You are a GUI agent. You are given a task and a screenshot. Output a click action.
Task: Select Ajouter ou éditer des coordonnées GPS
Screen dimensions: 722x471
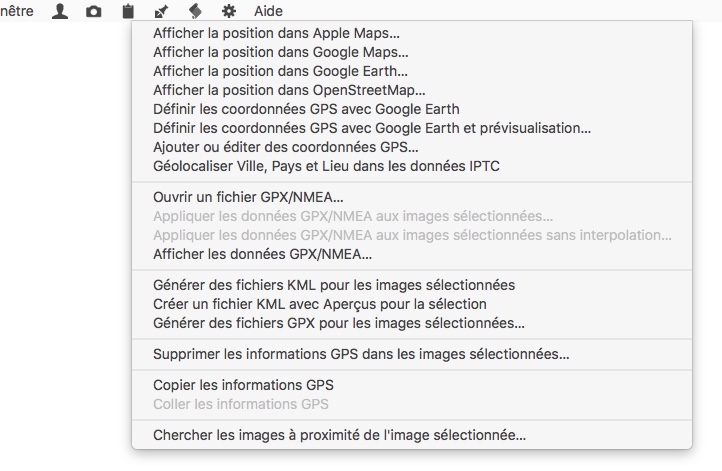[x=412, y=147]
